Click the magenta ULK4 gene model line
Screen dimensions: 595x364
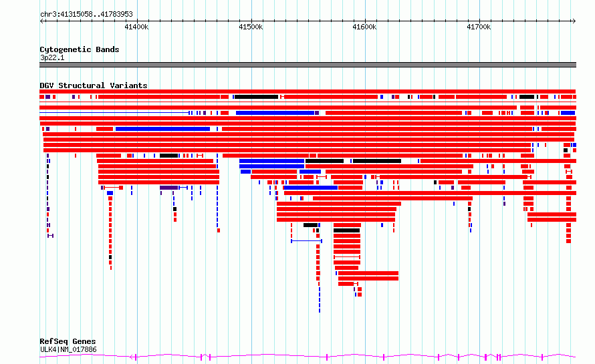pyautogui.click(x=308, y=356)
